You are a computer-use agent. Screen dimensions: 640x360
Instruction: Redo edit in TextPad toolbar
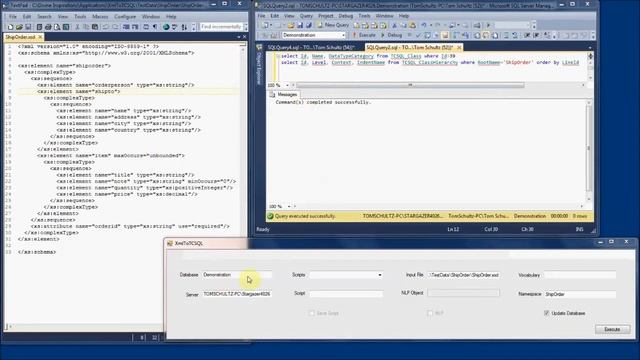(116, 27)
